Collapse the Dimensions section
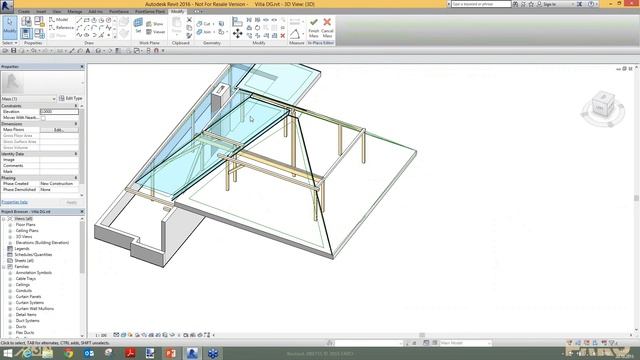 pos(76,124)
